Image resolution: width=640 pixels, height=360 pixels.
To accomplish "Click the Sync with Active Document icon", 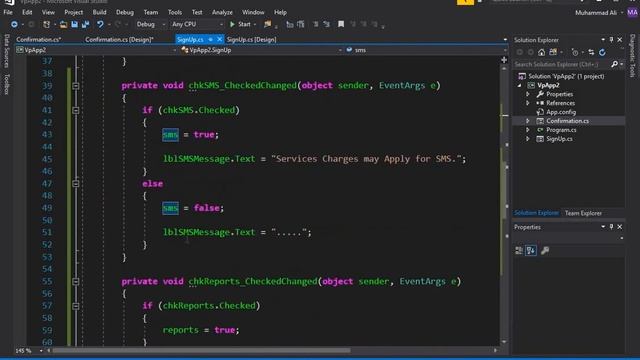I will coord(591,52).
